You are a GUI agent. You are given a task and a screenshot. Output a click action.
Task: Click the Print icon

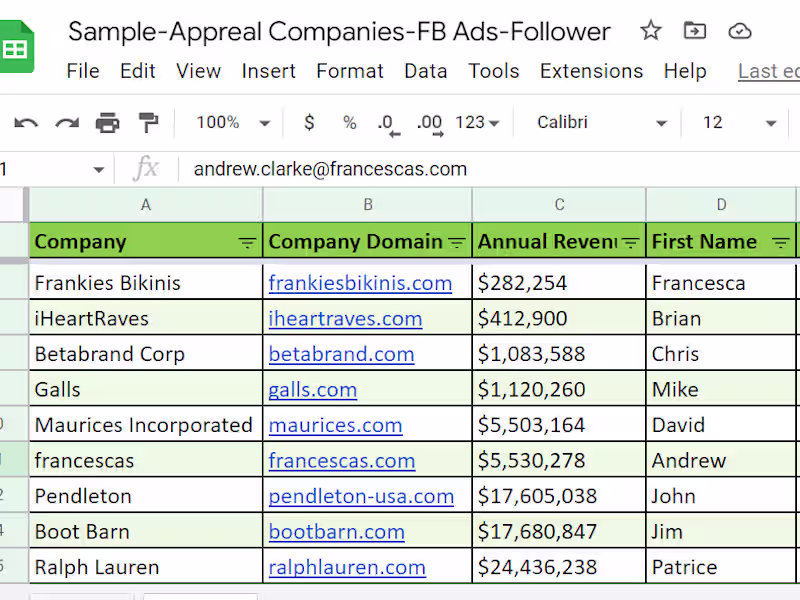(108, 123)
